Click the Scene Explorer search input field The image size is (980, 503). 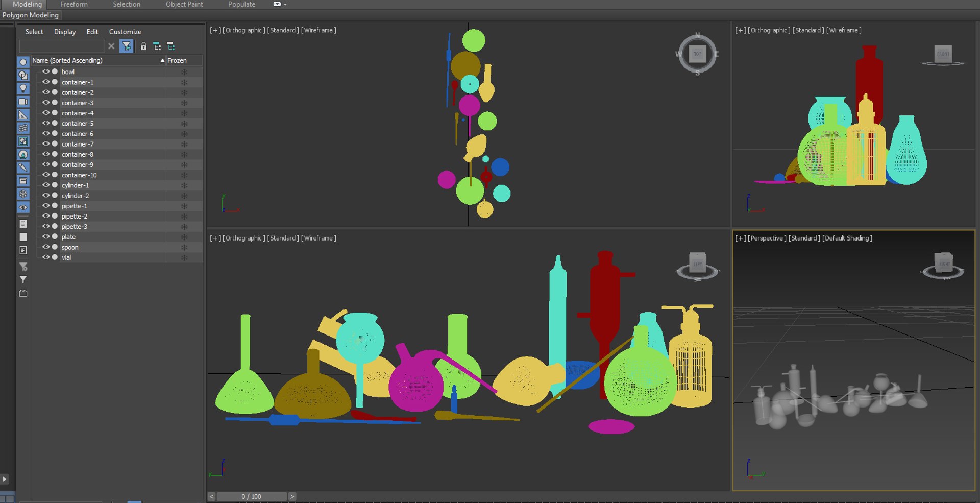62,46
